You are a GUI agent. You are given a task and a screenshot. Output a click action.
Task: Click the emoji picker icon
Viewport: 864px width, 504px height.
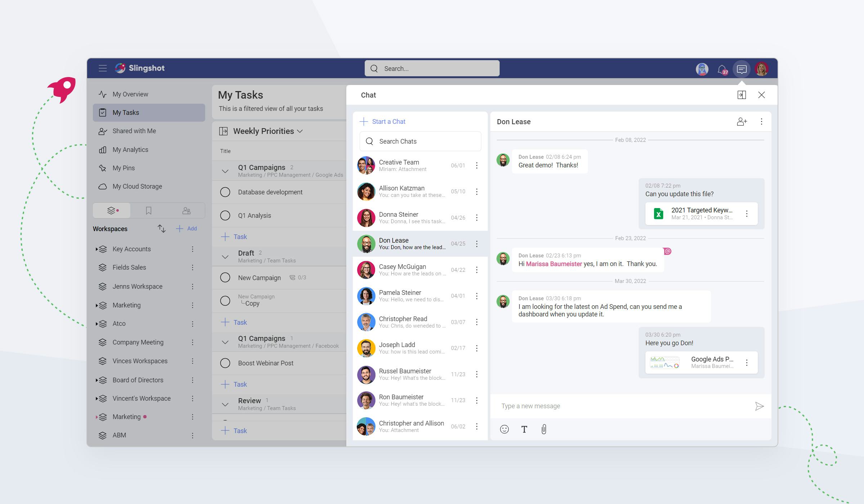click(x=504, y=429)
